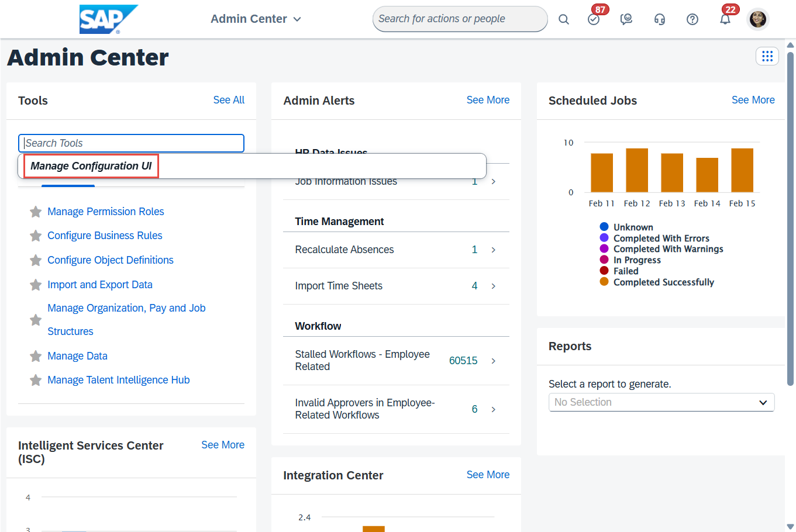Image resolution: width=796 pixels, height=532 pixels.
Task: Click See More in Scheduled Jobs
Action: tap(753, 100)
